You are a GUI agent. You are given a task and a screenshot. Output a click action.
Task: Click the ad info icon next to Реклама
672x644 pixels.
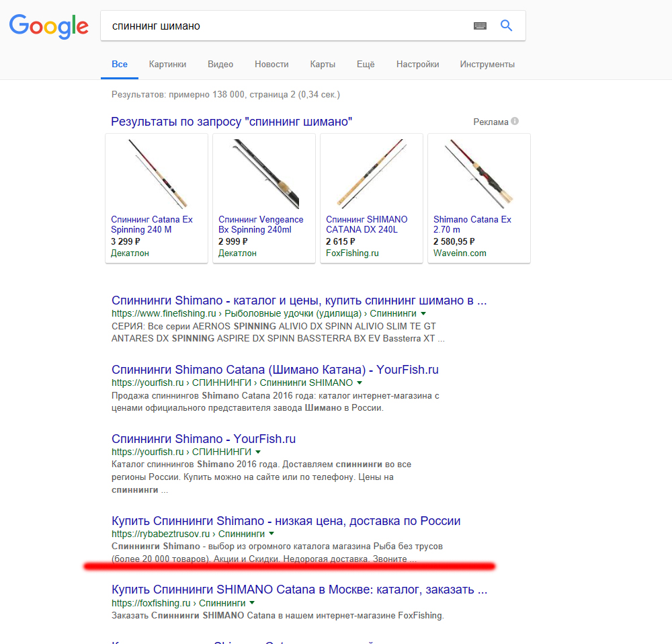click(515, 122)
